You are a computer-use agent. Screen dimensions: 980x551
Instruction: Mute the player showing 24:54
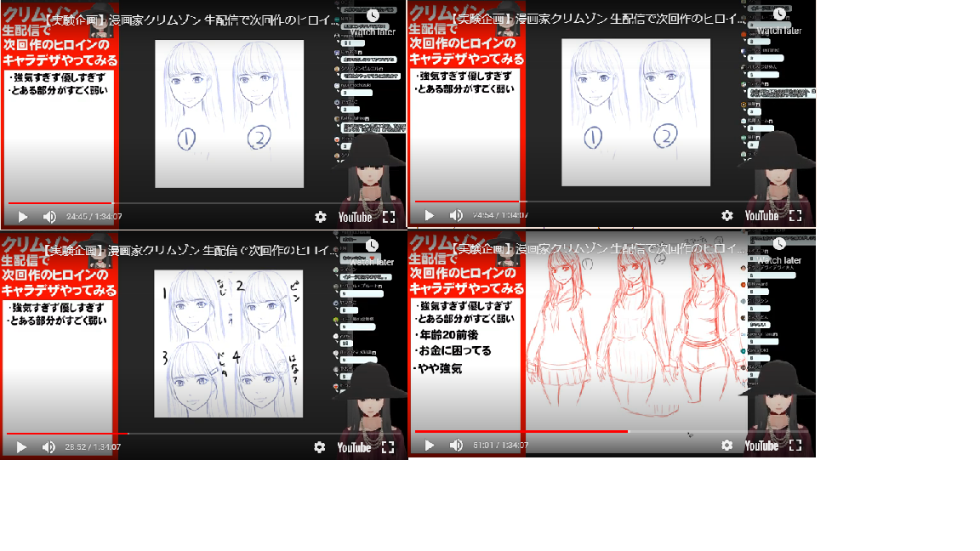coord(456,215)
